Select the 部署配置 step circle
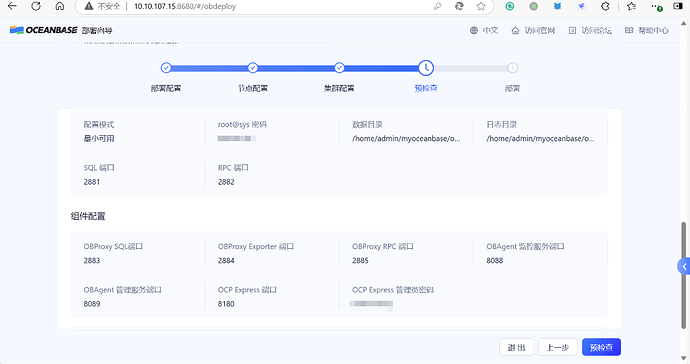This screenshot has width=690, height=364. [166, 68]
